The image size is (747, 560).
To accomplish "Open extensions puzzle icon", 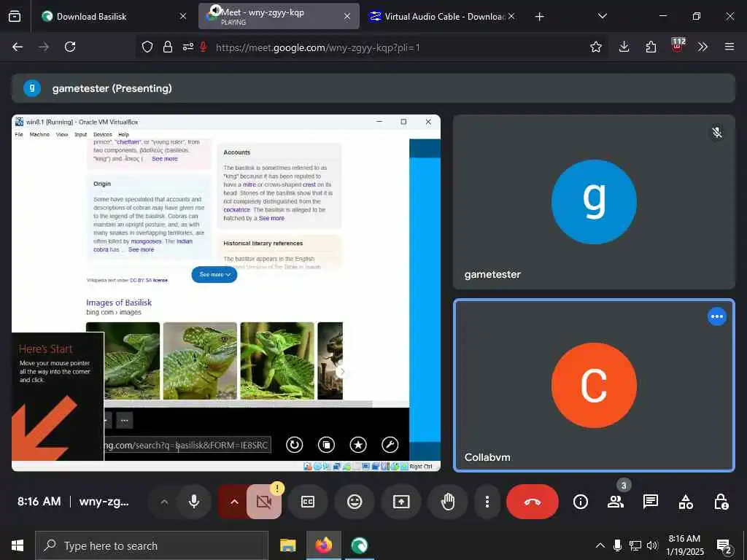I will (x=651, y=47).
